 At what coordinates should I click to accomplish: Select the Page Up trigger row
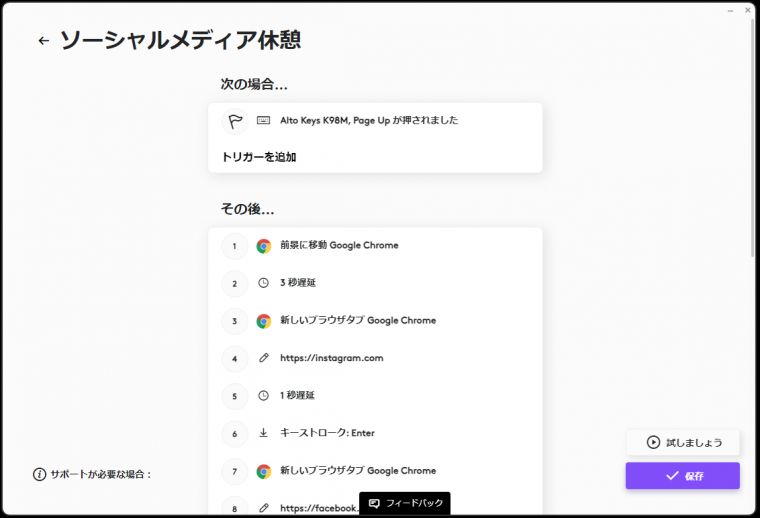coord(369,121)
